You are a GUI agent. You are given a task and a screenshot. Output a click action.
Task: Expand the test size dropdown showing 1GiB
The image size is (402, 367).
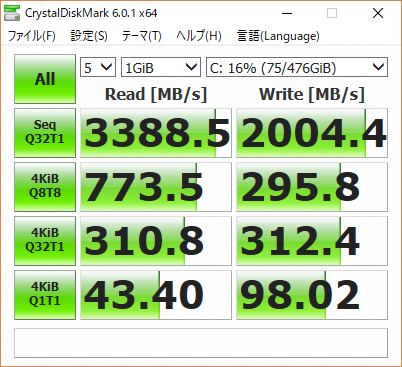[x=161, y=67]
